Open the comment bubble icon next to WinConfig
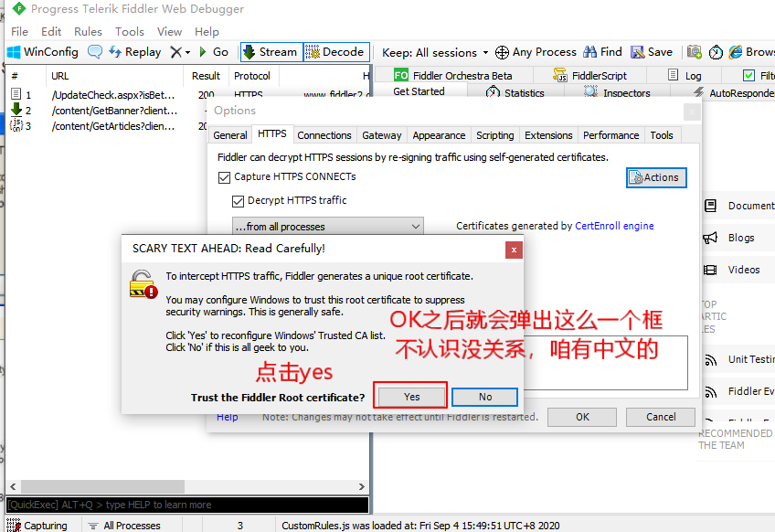 (x=94, y=52)
